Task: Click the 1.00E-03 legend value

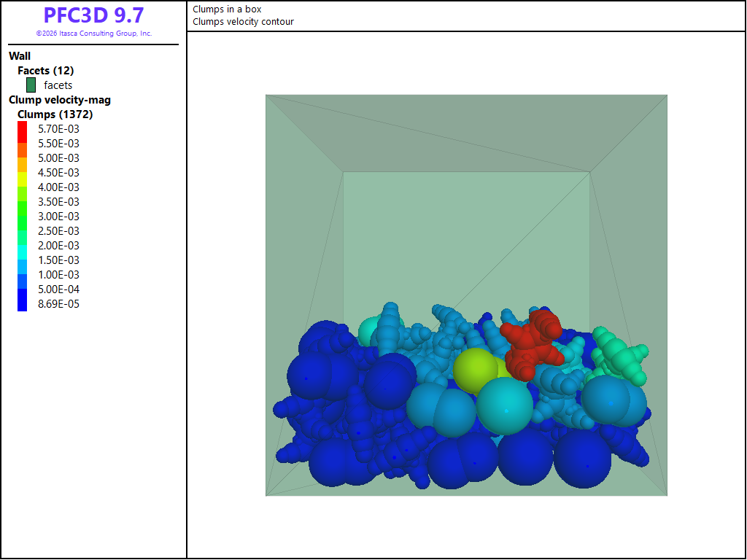Action: click(58, 275)
